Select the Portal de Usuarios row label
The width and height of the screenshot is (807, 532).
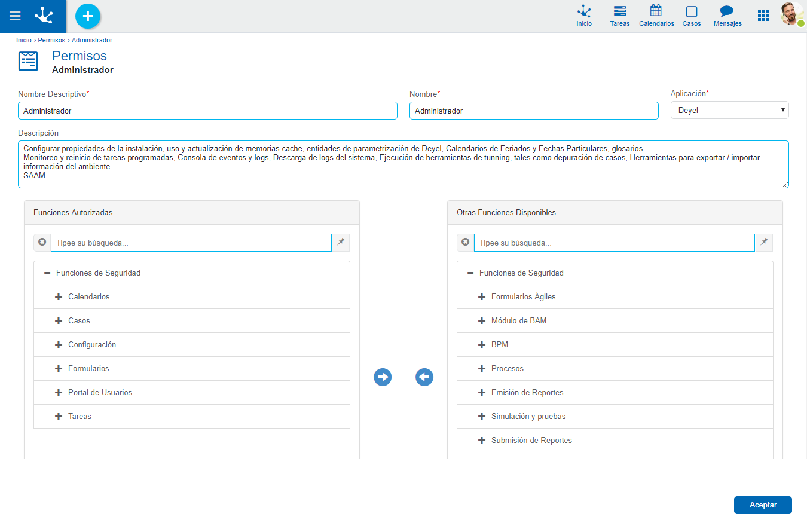coord(100,392)
